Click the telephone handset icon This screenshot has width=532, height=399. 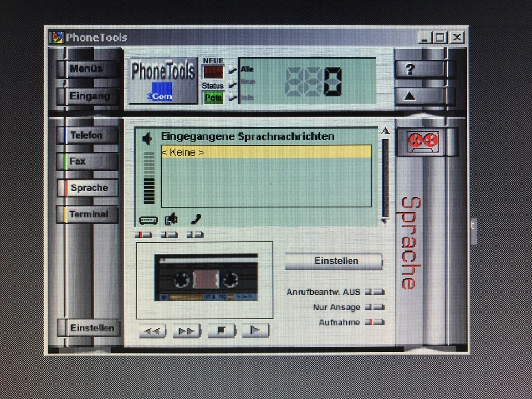[x=196, y=219]
